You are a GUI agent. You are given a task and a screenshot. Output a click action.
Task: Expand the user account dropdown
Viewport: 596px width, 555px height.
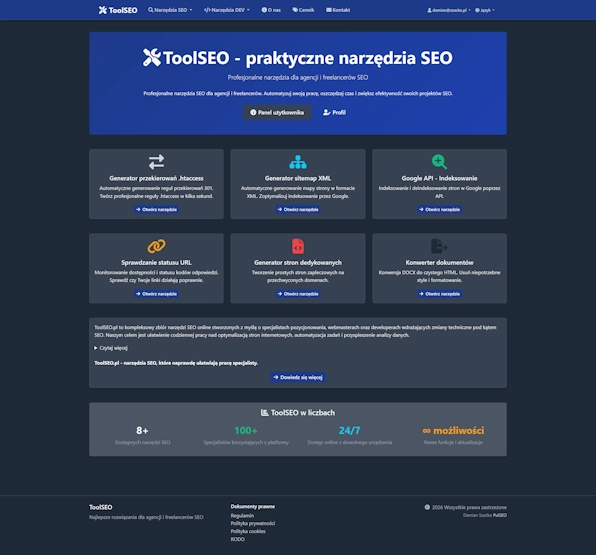449,10
